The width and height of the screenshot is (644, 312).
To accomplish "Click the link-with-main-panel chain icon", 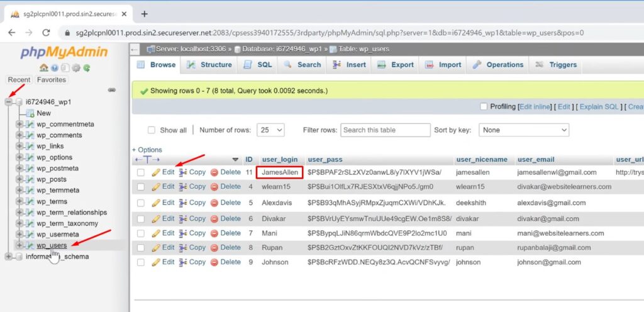I will tap(111, 90).
